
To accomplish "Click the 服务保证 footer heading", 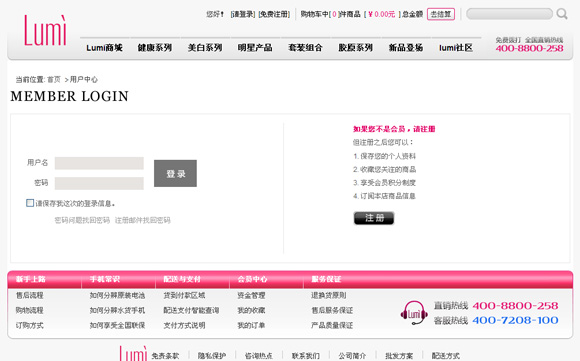I will click(x=326, y=279).
